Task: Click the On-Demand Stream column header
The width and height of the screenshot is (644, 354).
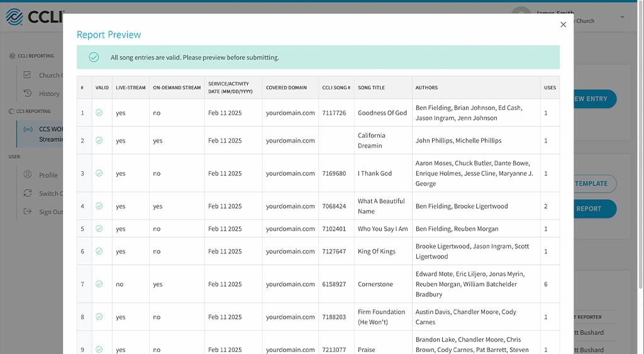Action: pos(177,87)
